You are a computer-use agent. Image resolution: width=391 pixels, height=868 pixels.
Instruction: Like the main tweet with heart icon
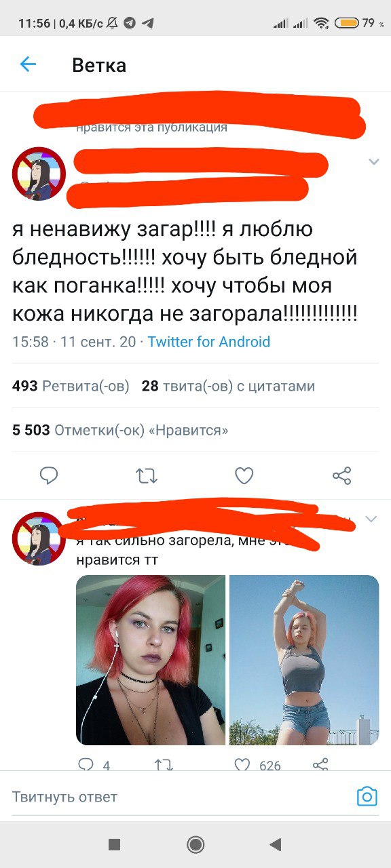(244, 476)
